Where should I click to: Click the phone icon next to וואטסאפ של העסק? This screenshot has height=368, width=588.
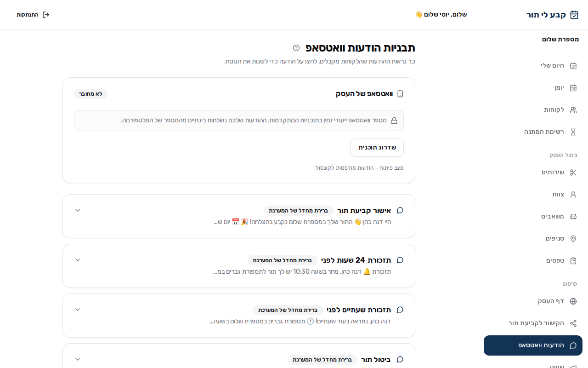click(x=400, y=94)
